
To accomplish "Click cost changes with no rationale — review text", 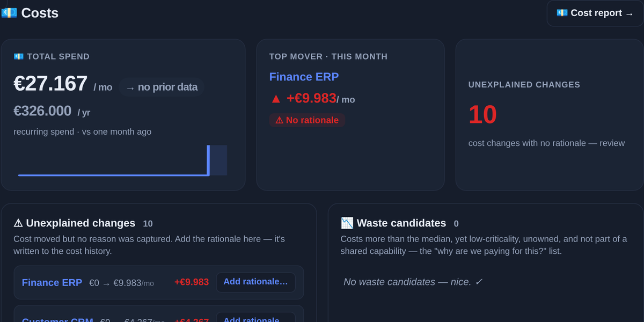I will point(546,143).
